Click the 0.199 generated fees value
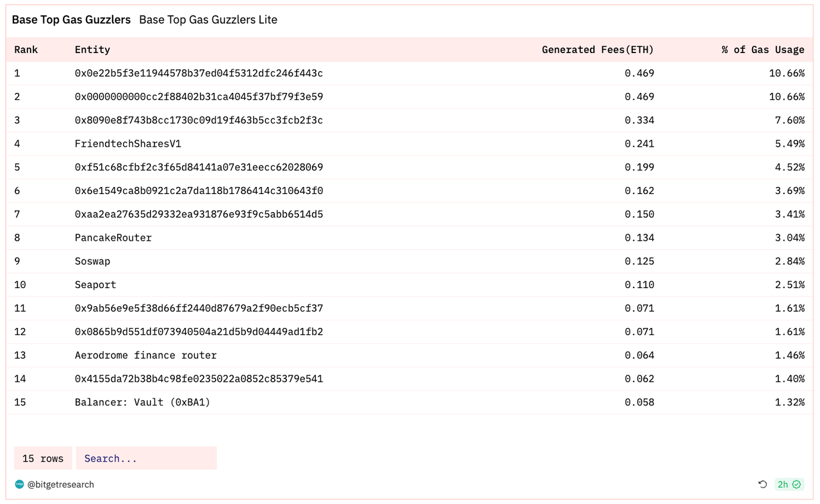The image size is (820, 504). click(639, 167)
